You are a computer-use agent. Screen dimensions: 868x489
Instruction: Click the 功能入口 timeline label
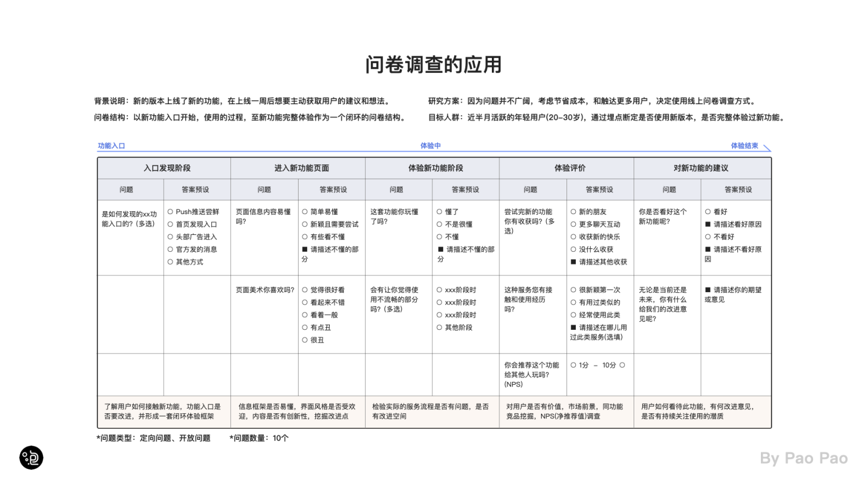(112, 146)
